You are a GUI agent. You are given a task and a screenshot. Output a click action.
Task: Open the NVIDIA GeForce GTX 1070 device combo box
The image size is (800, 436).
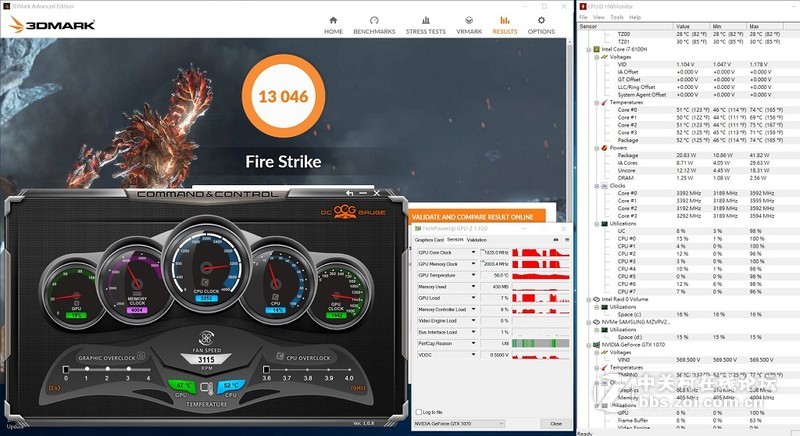[x=459, y=424]
